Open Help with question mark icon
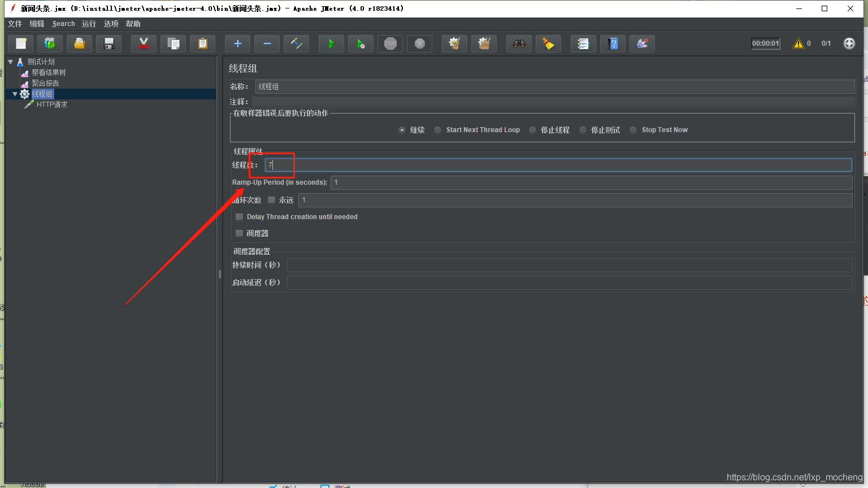Viewport: 868px width, 488px height. [613, 43]
